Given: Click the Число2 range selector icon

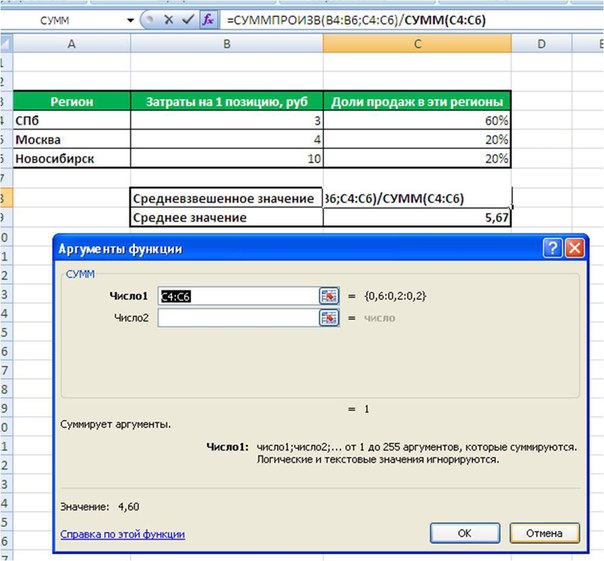Looking at the screenshot, I should (327, 317).
